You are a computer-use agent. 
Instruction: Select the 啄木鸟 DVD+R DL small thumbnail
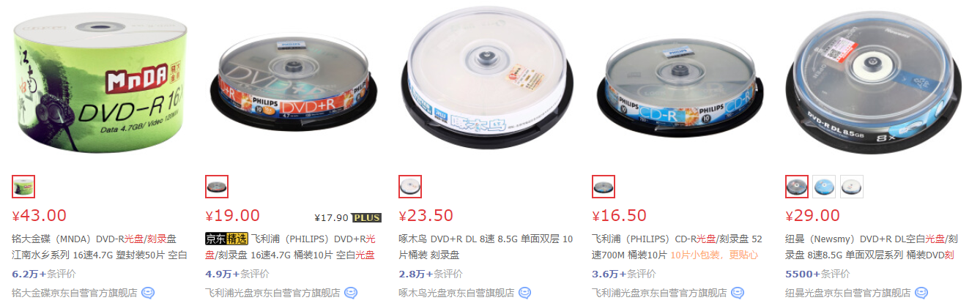(x=410, y=187)
